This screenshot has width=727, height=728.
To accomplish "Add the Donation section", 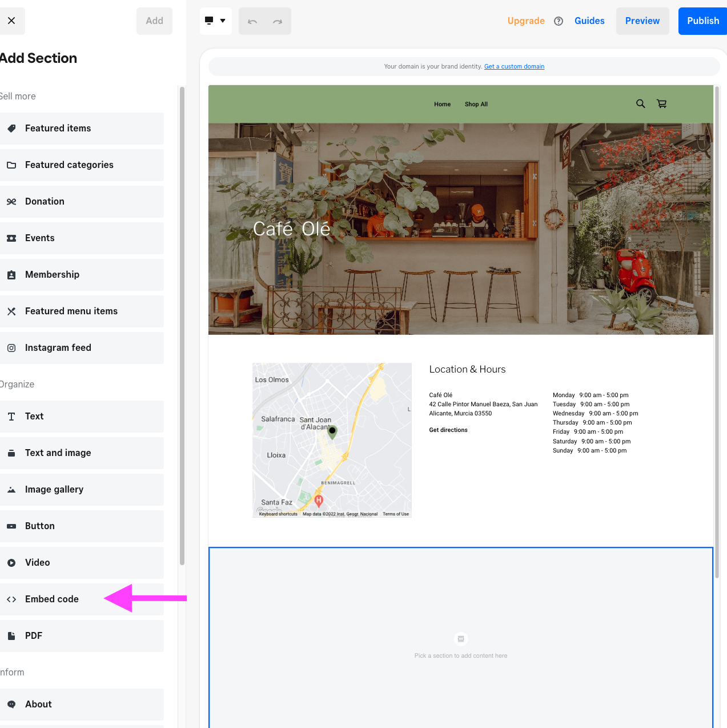I will (x=82, y=201).
